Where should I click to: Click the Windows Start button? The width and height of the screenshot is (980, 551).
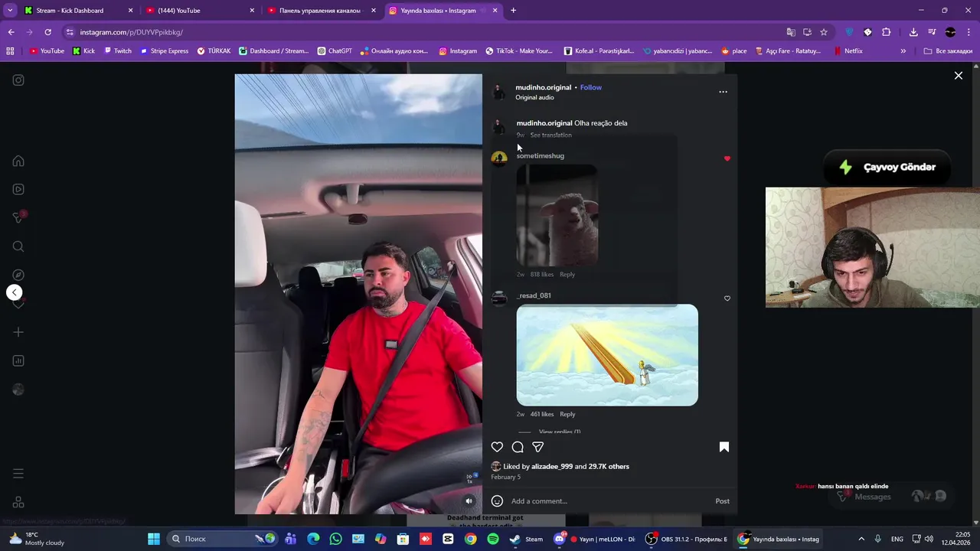(x=154, y=539)
